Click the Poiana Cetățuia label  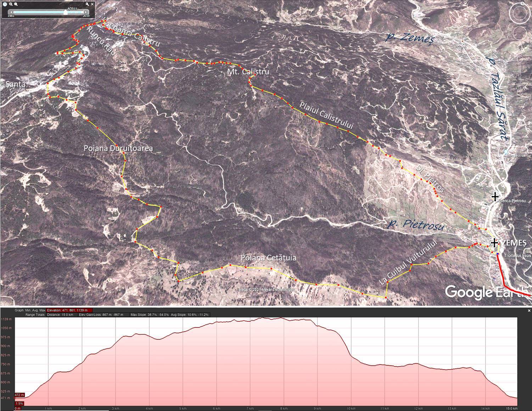268,258
